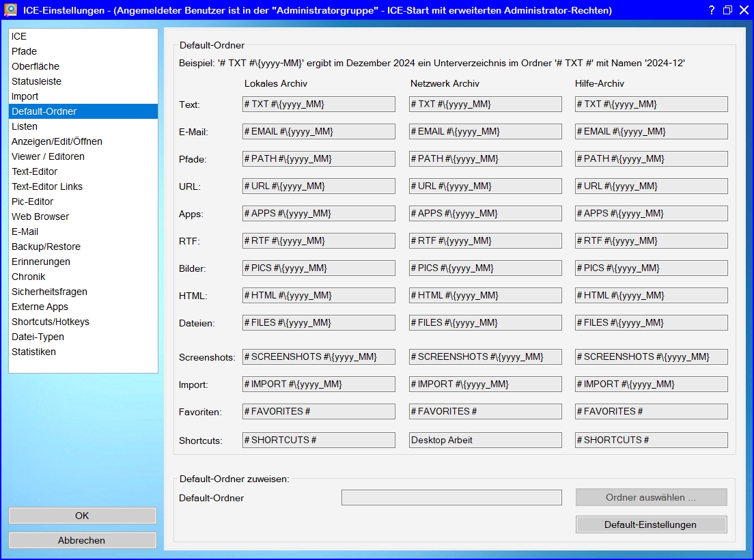Select Externe Apps category

(83, 307)
